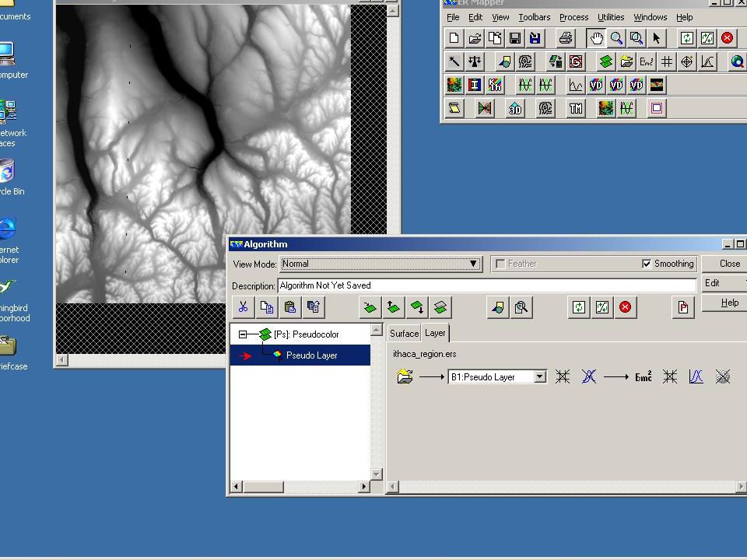
Task: Click the ithaca_region.ers dataset name
Action: [x=425, y=354]
